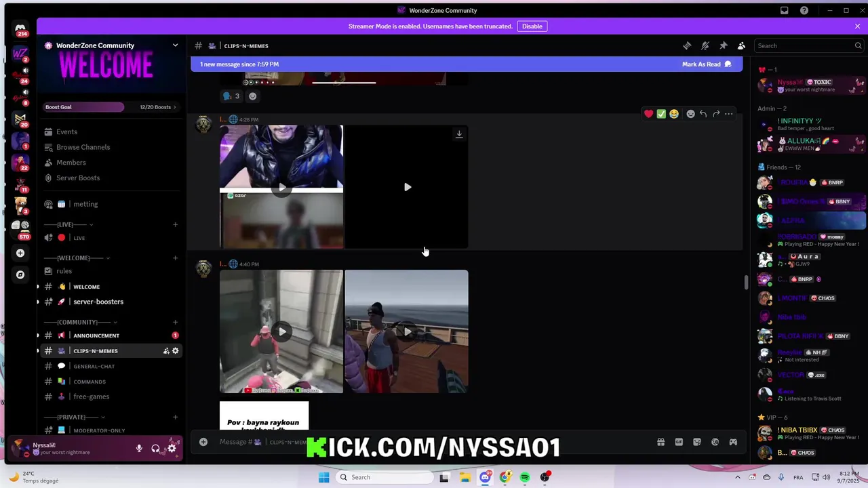Forward the 4:28 PM message
This screenshot has width=868, height=488.
coord(716,114)
